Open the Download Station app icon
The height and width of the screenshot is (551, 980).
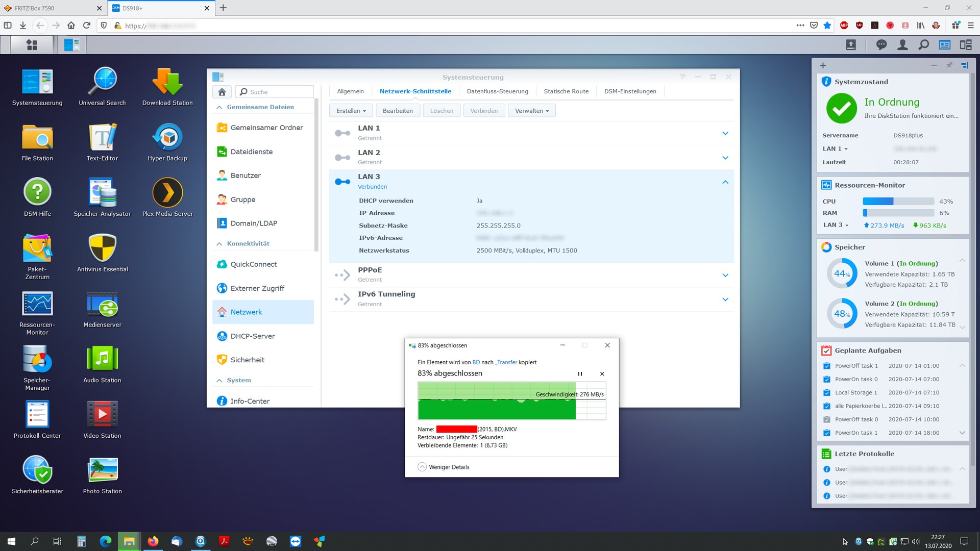click(167, 82)
